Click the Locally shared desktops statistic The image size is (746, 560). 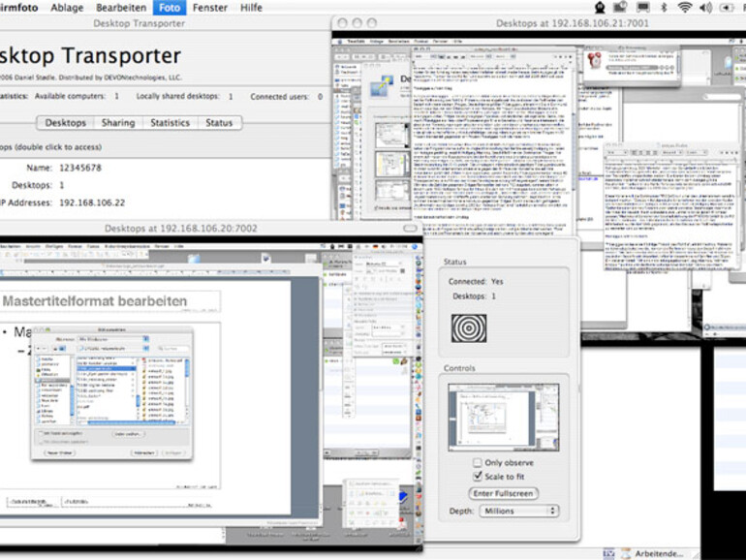(185, 96)
